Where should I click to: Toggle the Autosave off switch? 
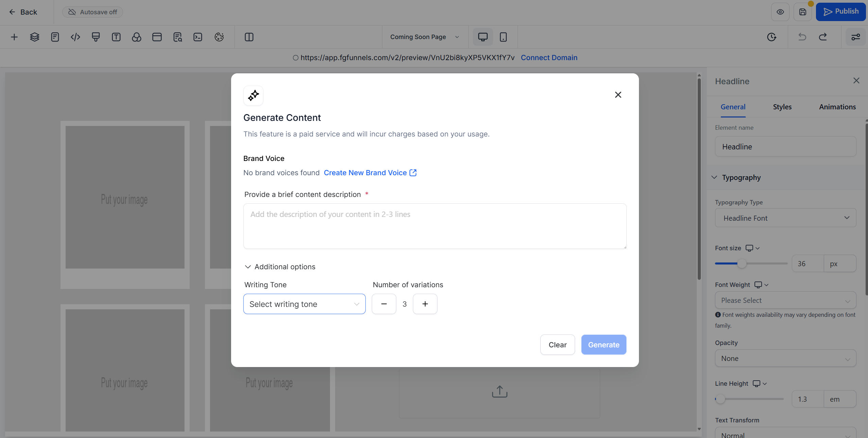92,12
